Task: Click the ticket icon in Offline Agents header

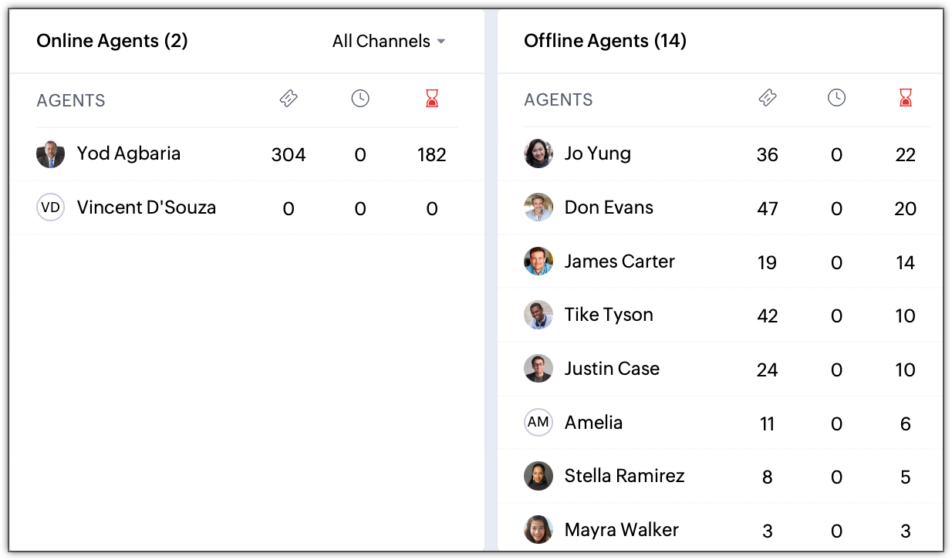Action: pyautogui.click(x=768, y=98)
